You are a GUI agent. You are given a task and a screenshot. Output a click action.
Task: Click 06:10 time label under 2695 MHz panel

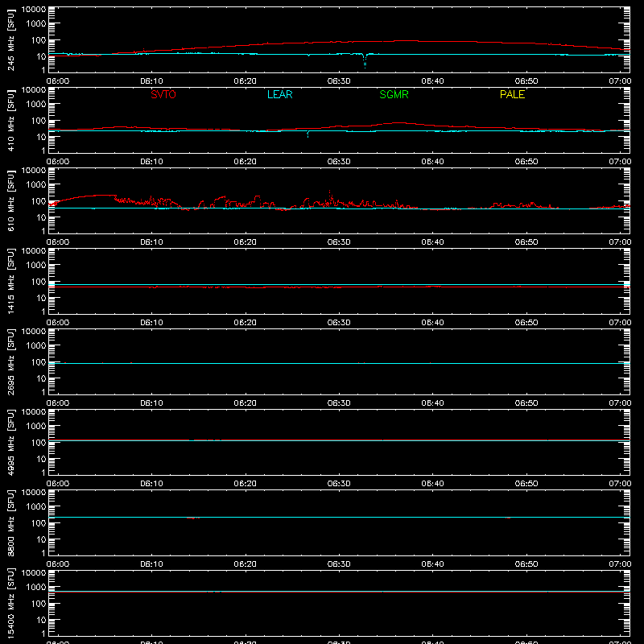click(151, 403)
